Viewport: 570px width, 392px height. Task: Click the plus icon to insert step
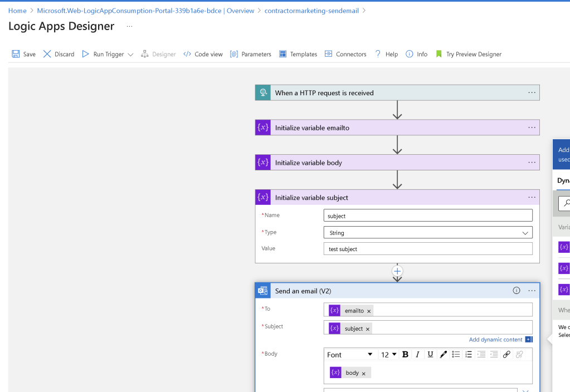pos(397,271)
